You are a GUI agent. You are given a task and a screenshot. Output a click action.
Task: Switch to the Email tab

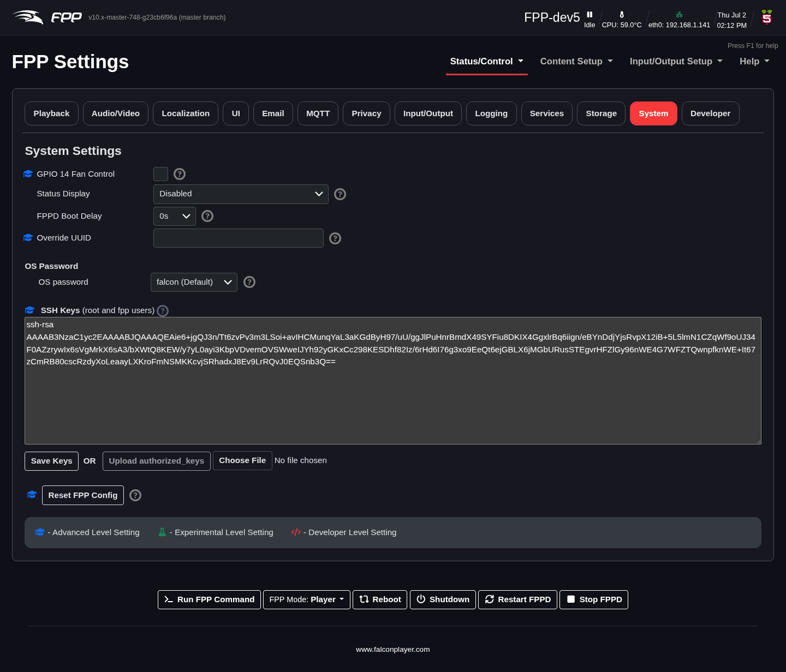[273, 113]
